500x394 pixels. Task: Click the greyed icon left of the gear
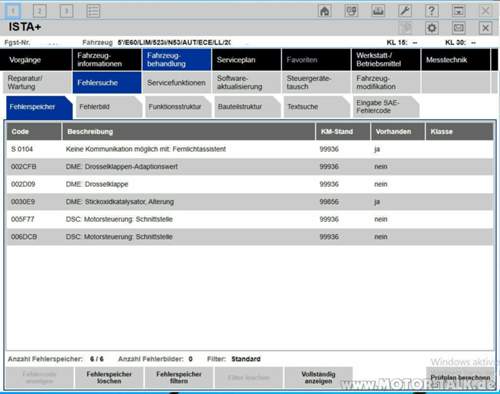tap(405, 28)
